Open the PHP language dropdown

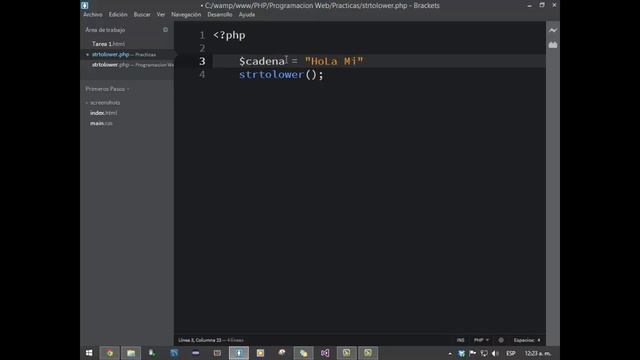point(481,340)
